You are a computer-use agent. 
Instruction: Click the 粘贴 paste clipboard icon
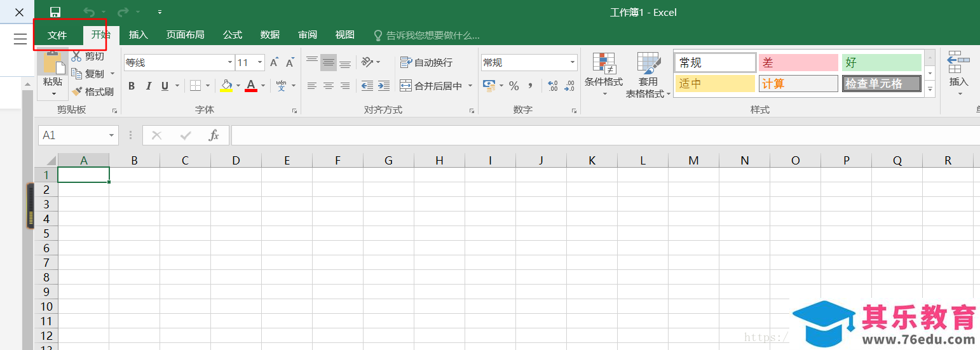coord(53,62)
